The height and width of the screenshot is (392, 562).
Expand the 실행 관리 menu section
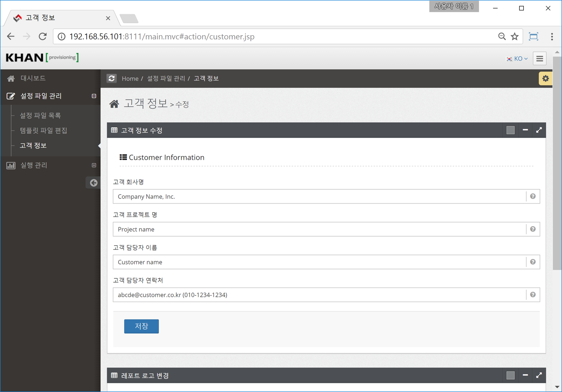pos(94,165)
